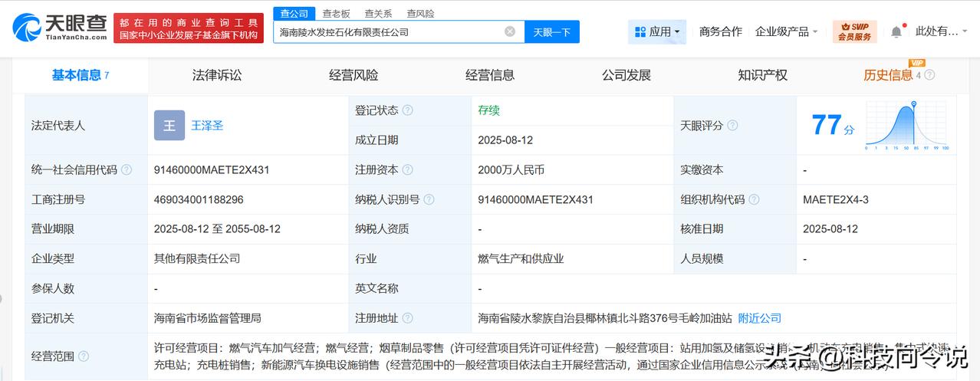Open the 公司发展 tab
Image resolution: width=980 pixels, height=381 pixels.
[626, 75]
